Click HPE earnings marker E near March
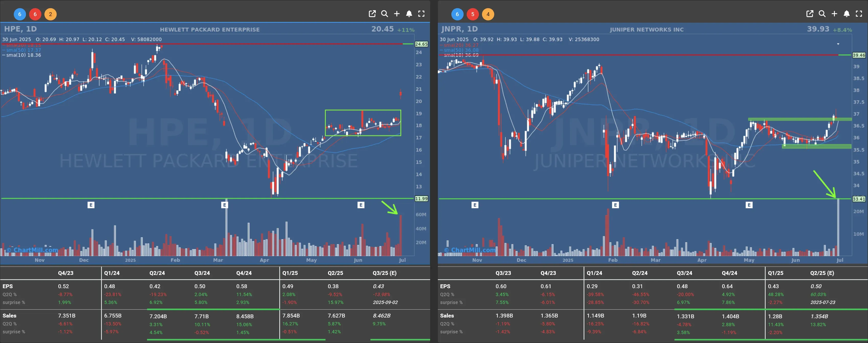 coord(225,205)
